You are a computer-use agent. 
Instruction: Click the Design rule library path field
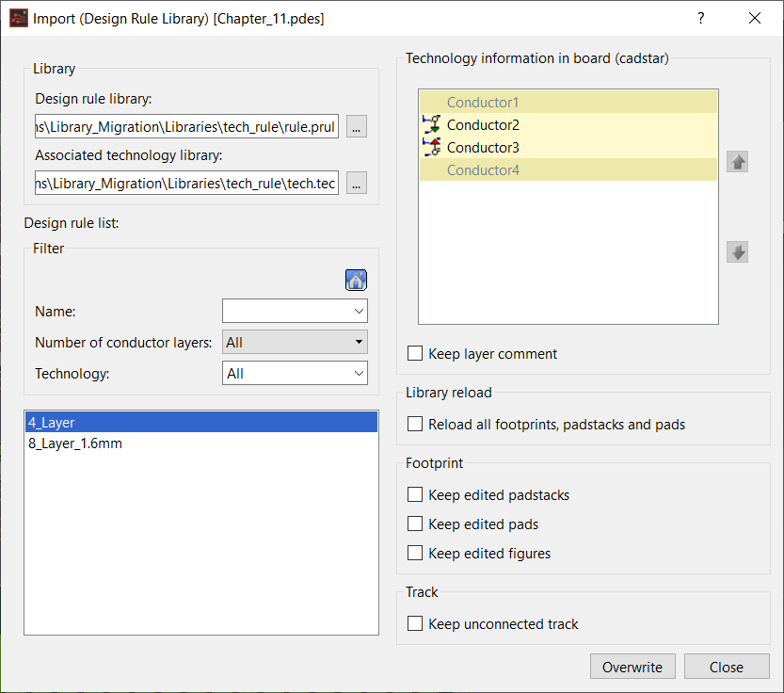tap(186, 126)
